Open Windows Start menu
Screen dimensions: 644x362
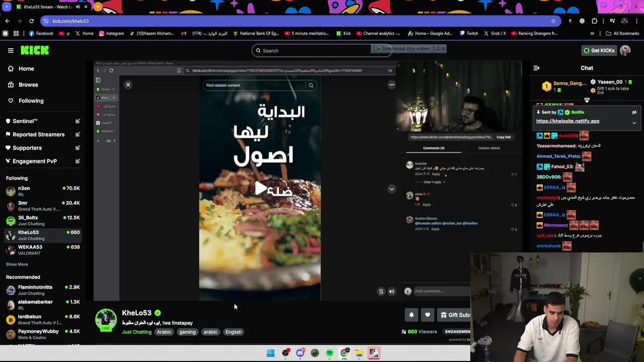271,353
